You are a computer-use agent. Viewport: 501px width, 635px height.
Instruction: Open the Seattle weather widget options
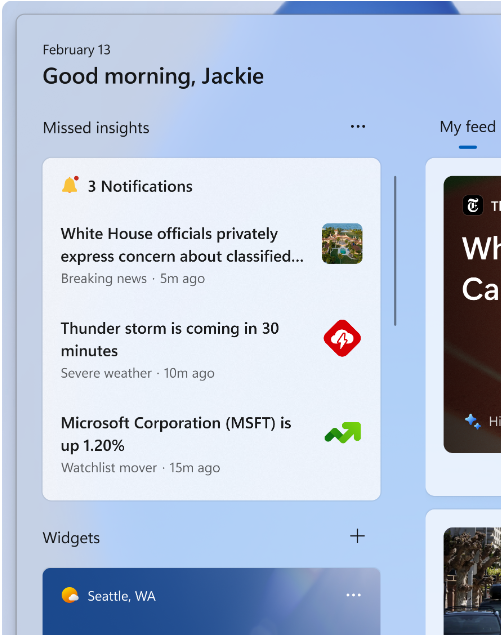click(x=354, y=595)
